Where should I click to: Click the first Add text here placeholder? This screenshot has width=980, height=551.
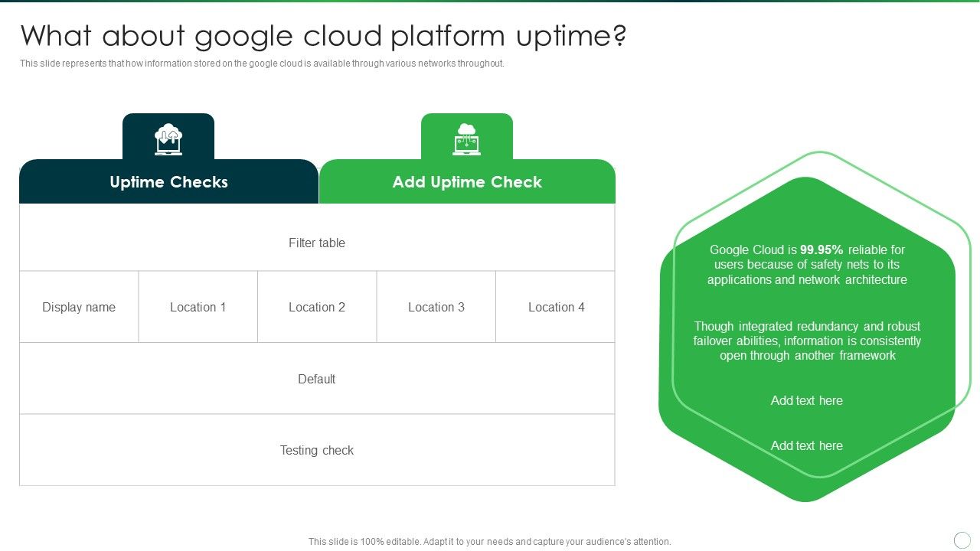tap(807, 400)
